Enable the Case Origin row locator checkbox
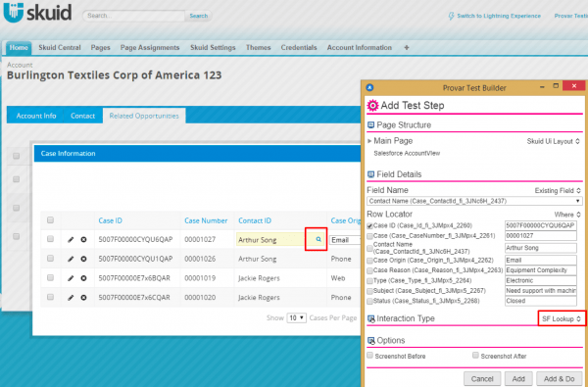This screenshot has width=588, height=387. click(369, 261)
